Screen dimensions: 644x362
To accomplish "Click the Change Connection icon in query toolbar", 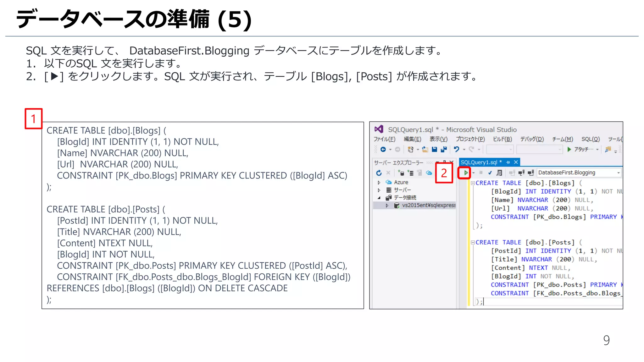I will 531,173.
